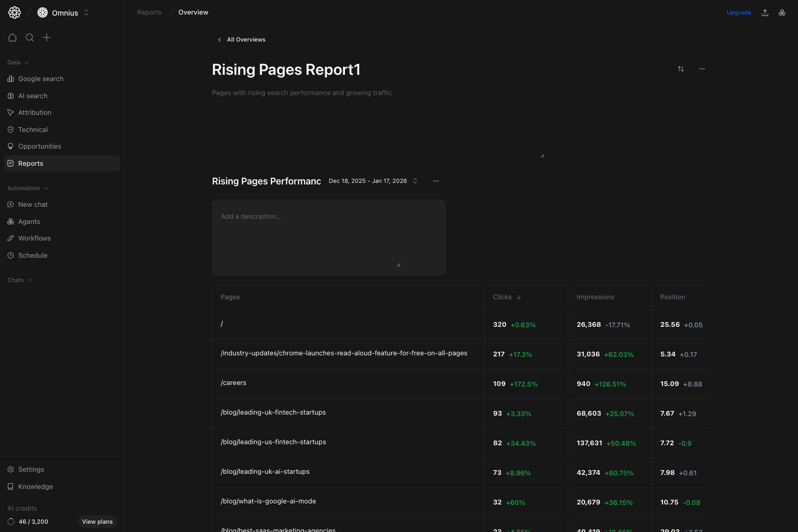Go back to All Overviews
Screen dimensions: 798x532
(x=241, y=39)
